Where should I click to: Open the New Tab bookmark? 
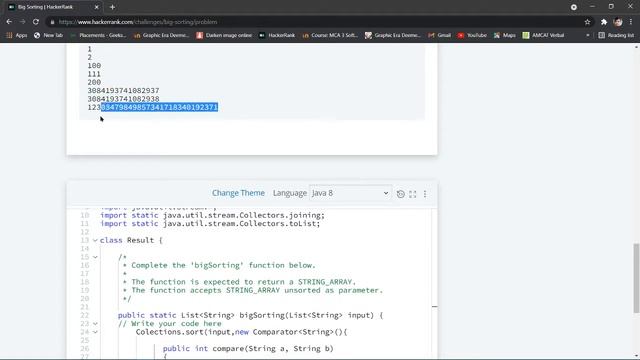(x=49, y=36)
